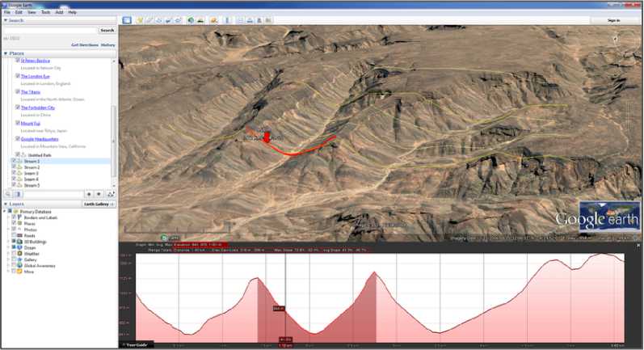Collapse the Layers panel triangle

pos(6,204)
